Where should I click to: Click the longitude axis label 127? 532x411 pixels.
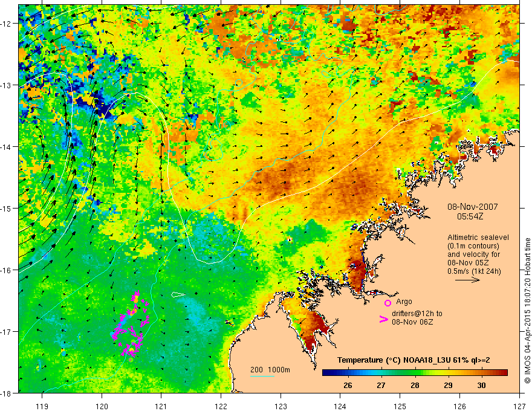coord(519,406)
